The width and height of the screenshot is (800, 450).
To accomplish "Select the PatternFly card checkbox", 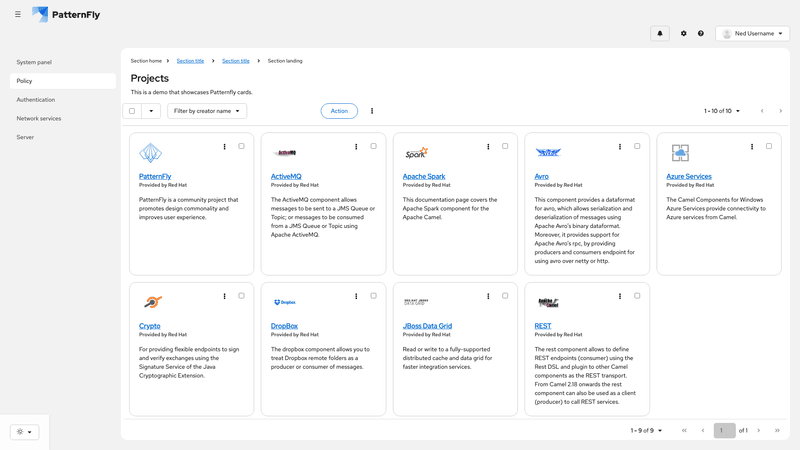I will coord(241,146).
